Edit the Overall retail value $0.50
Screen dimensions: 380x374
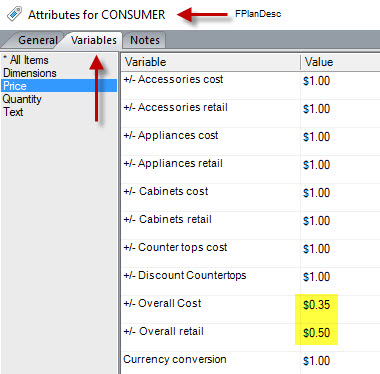tap(316, 333)
